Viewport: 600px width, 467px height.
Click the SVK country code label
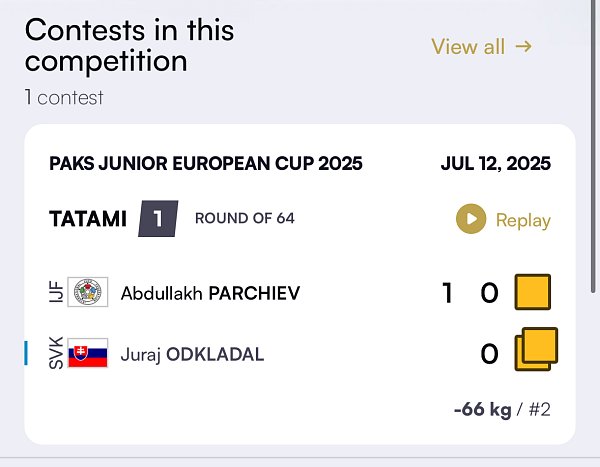(x=56, y=353)
